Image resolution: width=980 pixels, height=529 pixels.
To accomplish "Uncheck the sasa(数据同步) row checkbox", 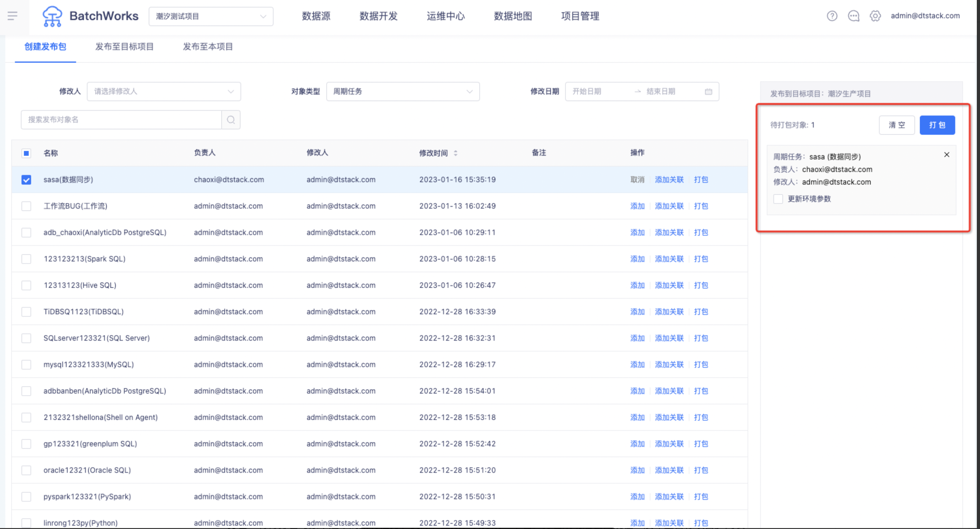I will click(26, 180).
